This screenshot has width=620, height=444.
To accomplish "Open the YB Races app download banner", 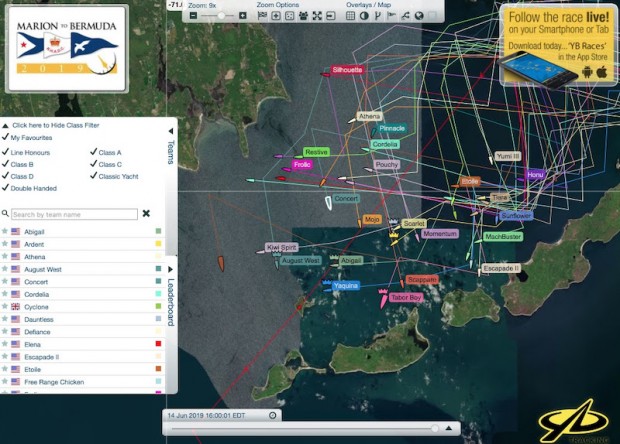I will click(x=559, y=46).
